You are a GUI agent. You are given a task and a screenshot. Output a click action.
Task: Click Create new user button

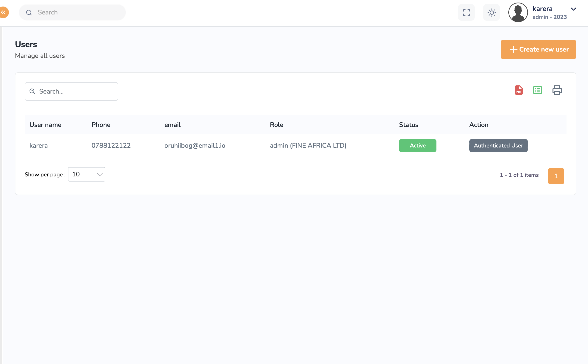tap(538, 49)
